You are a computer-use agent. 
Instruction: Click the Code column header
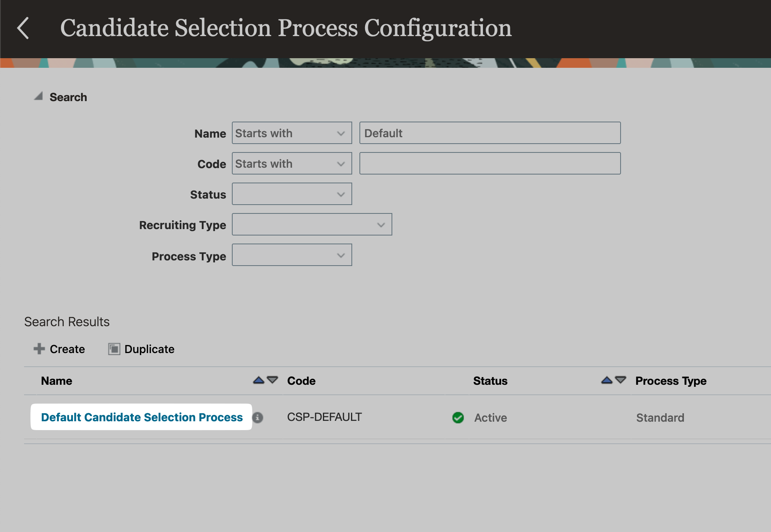pyautogui.click(x=301, y=381)
